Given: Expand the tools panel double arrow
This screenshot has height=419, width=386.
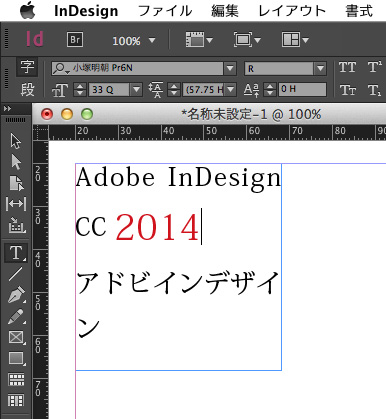Looking at the screenshot, I should (7, 109).
